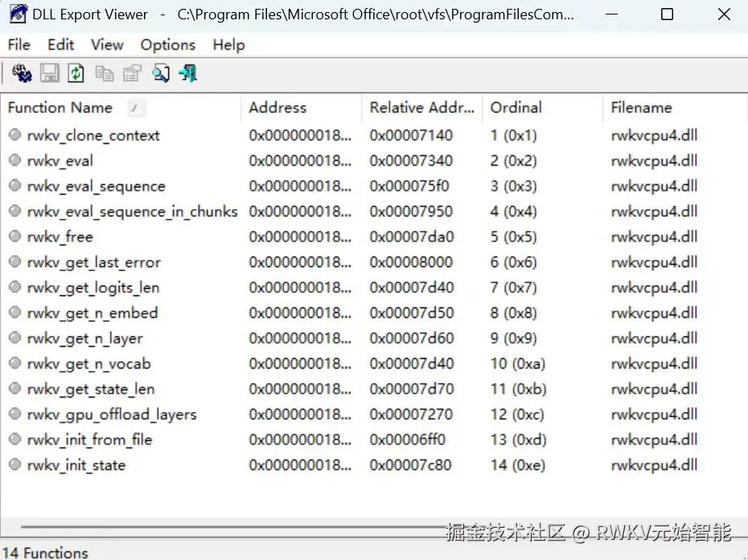Sort the list by the Address column
This screenshot has height=560, width=748.
tap(277, 107)
